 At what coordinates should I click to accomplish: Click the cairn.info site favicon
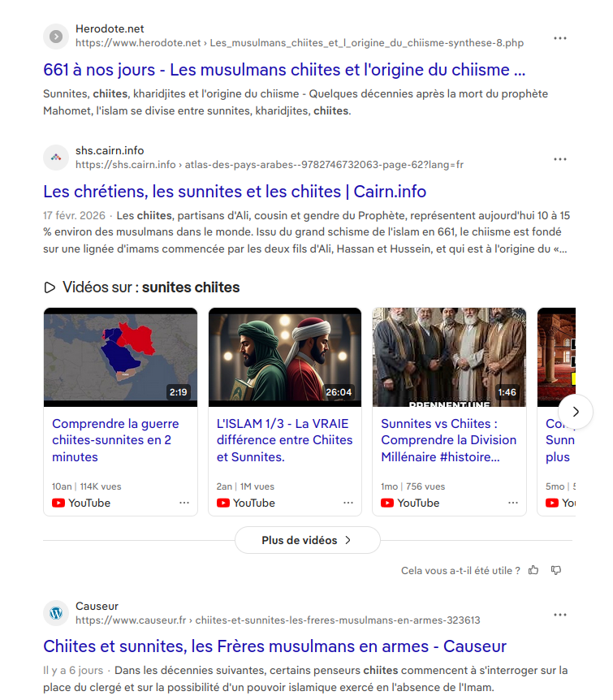point(56,158)
